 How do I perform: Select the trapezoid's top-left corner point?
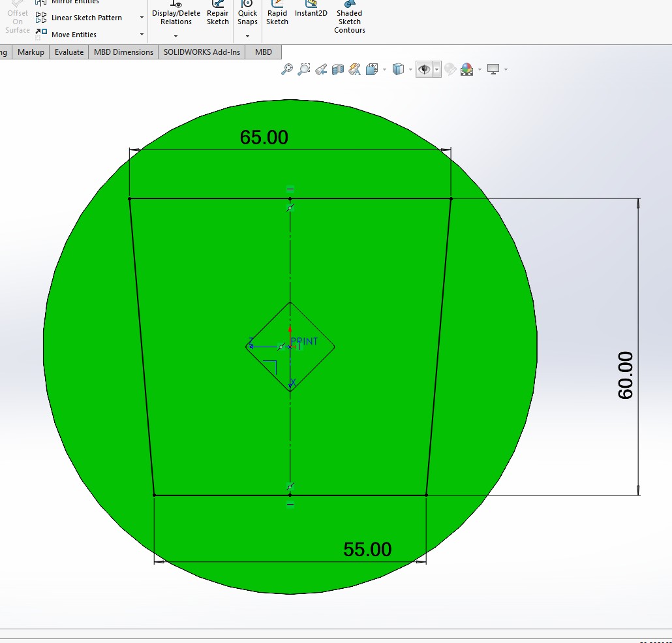(130, 198)
